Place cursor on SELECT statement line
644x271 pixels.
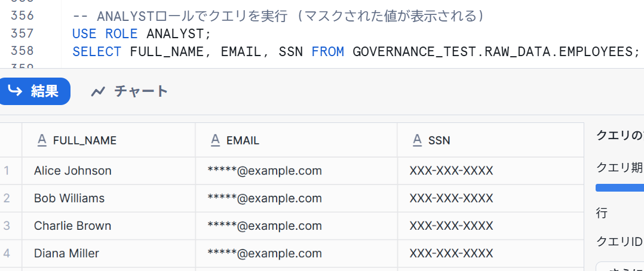coord(356,51)
